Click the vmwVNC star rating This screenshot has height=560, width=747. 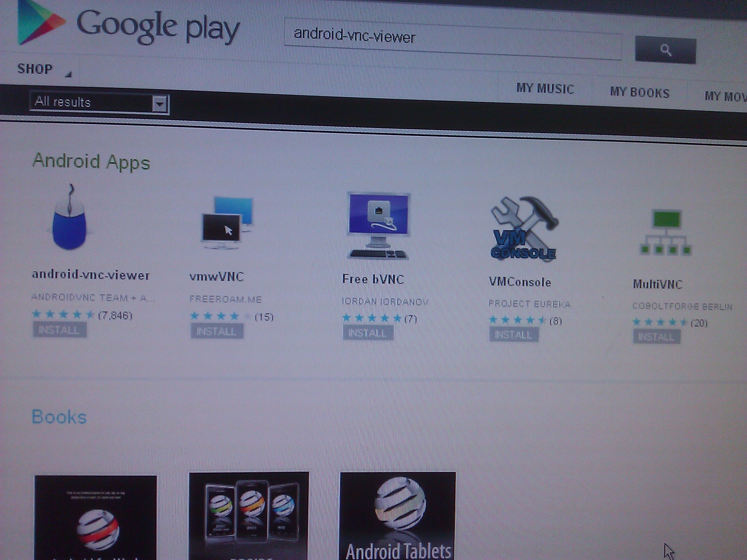pos(220,316)
